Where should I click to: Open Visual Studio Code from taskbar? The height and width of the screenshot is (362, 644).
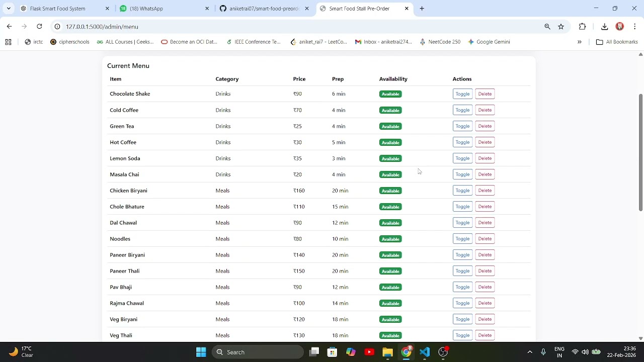pyautogui.click(x=425, y=352)
